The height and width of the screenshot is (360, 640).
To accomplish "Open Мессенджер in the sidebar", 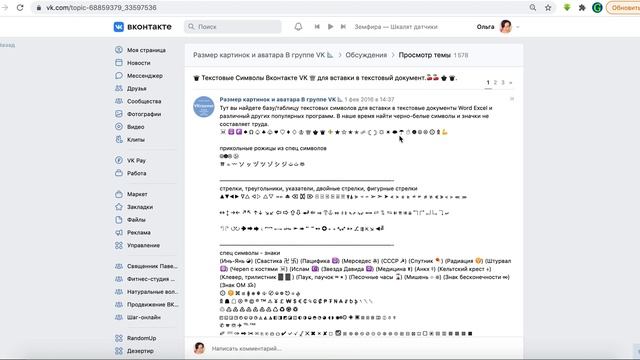I will [x=144, y=76].
